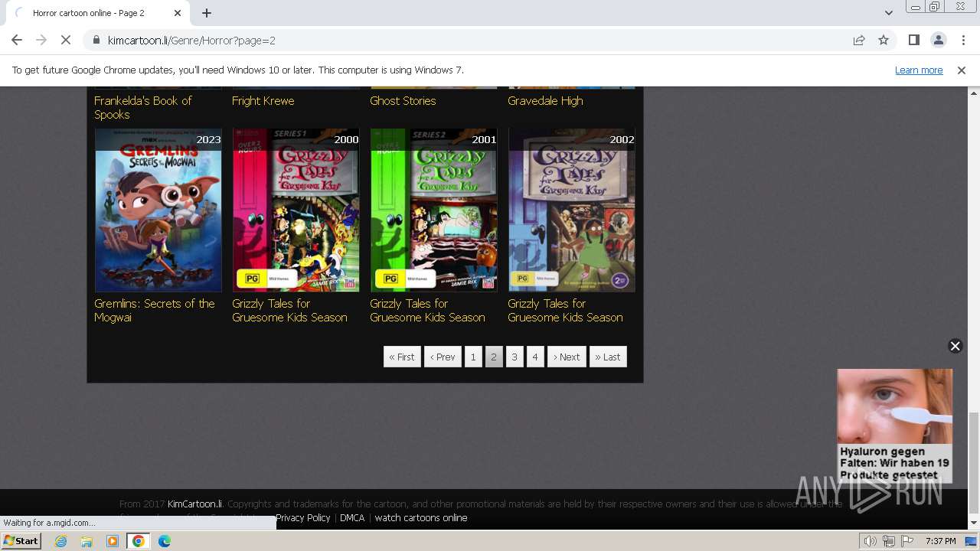
Task: Open Privacy Policy footer link
Action: point(303,517)
